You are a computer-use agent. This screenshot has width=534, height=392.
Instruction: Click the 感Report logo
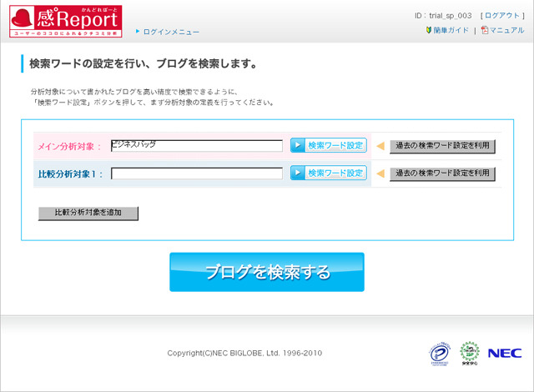65,21
